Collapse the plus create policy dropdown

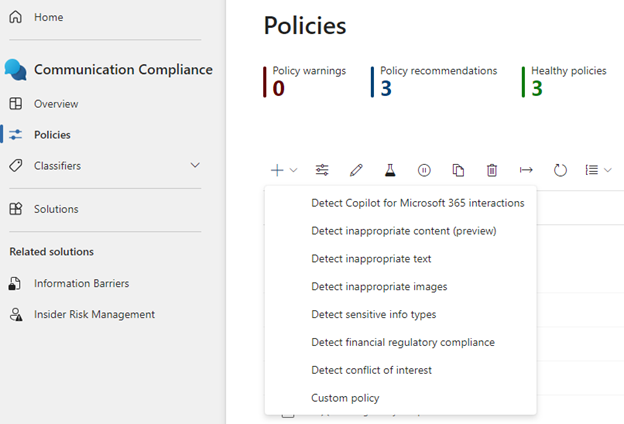pos(283,170)
